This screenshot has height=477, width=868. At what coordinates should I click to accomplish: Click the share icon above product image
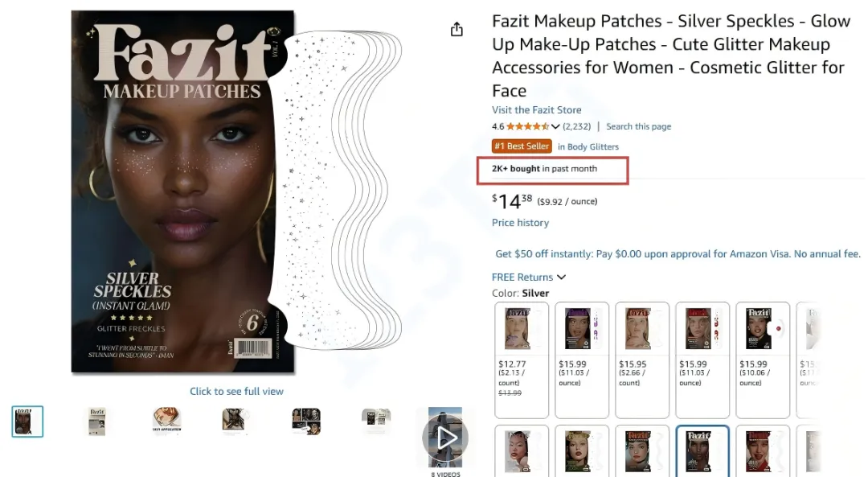(457, 30)
